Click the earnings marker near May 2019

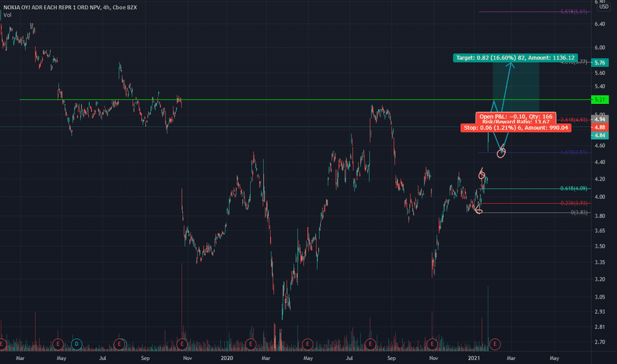(58, 344)
